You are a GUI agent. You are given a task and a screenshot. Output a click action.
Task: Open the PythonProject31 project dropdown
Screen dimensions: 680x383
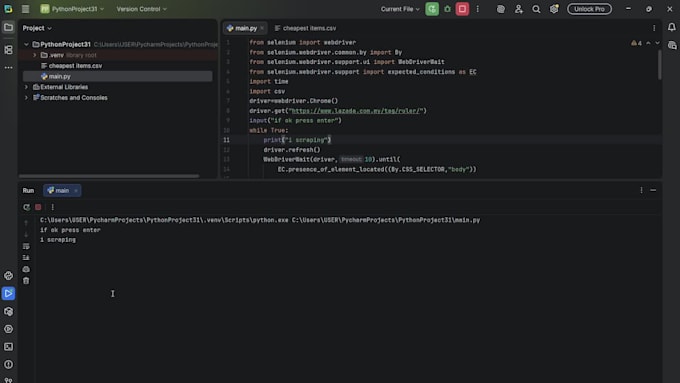click(72, 9)
